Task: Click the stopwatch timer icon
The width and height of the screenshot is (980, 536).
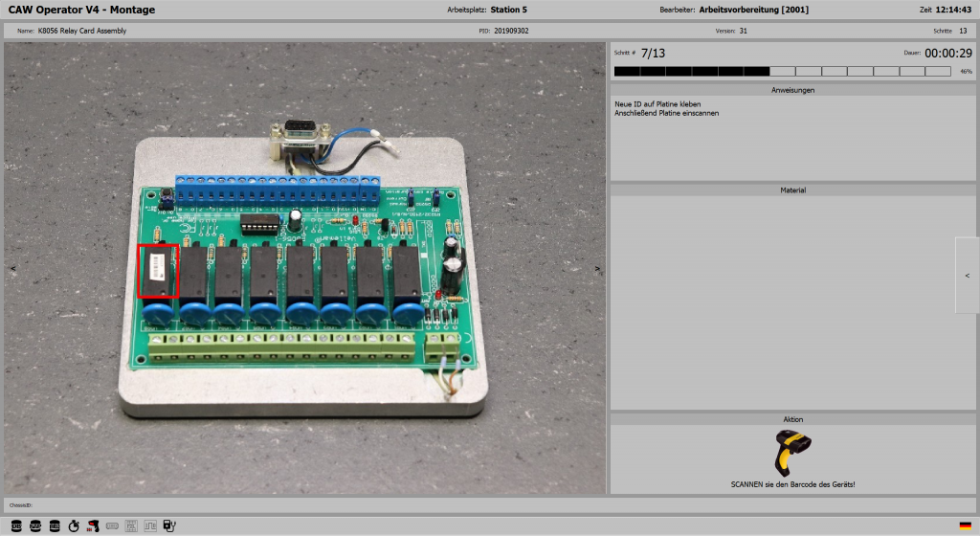Action: coord(74,526)
